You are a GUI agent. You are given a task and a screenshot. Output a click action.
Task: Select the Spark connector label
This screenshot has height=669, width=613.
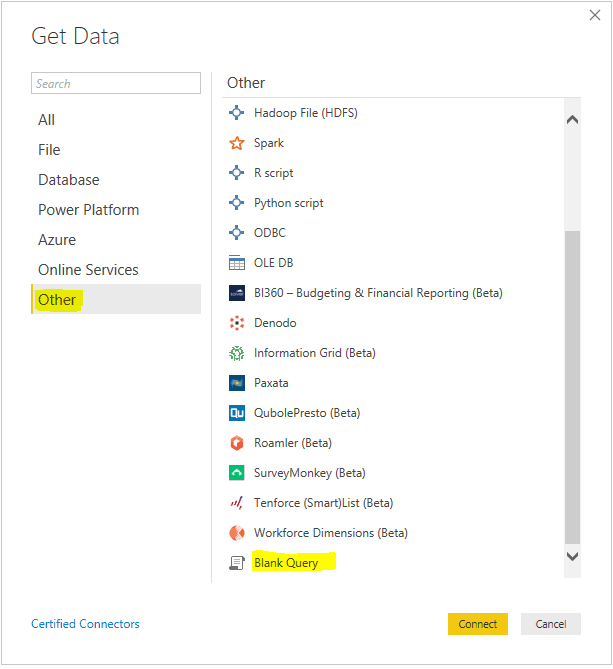click(269, 143)
